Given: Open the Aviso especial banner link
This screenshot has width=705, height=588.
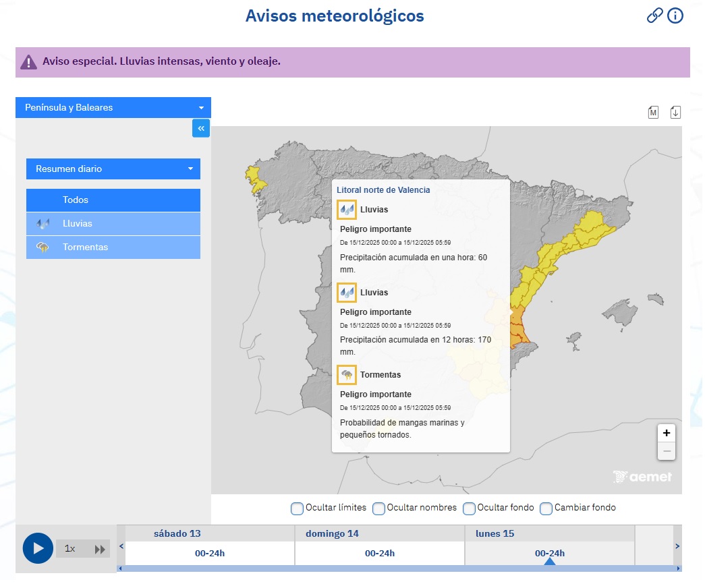Looking at the screenshot, I should pos(161,61).
